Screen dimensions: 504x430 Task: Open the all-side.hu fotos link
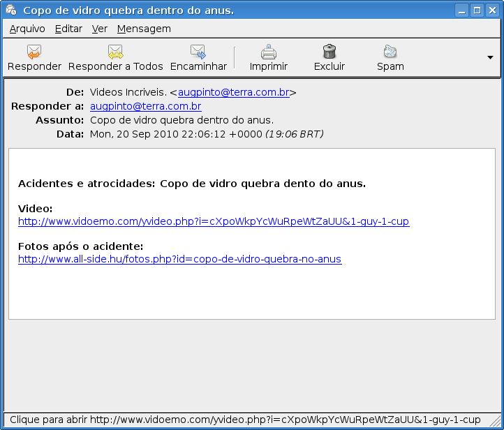179,259
